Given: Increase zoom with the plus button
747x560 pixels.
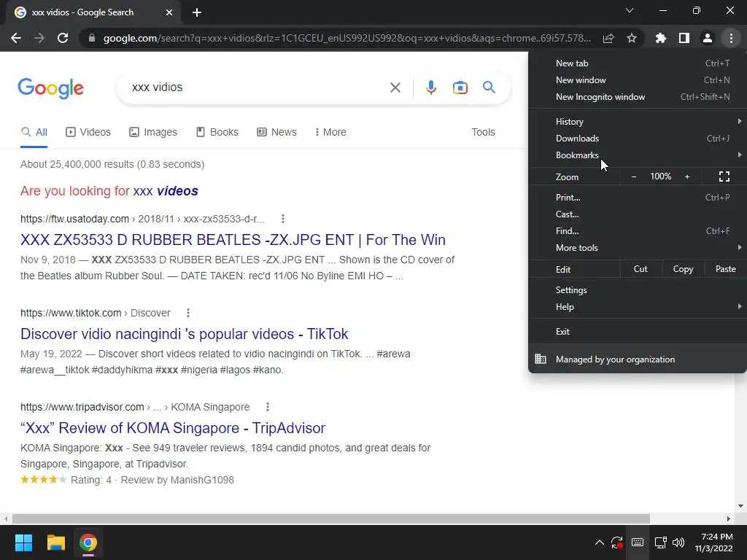Looking at the screenshot, I should coord(687,176).
